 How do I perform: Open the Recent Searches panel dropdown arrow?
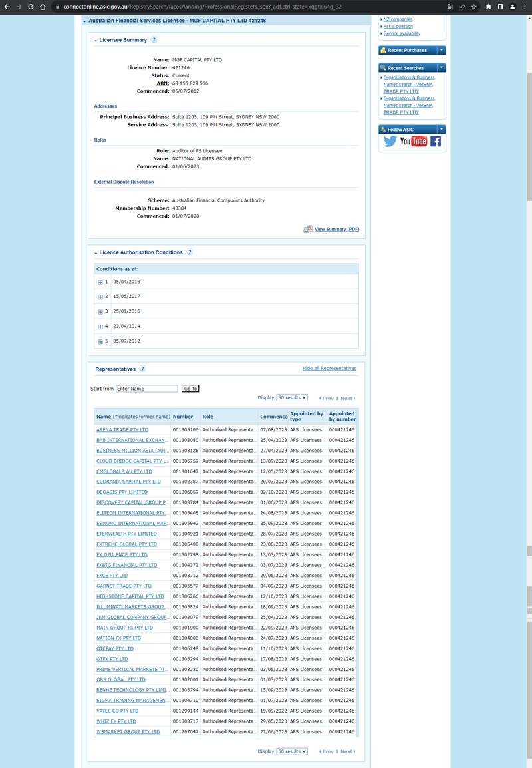[442, 68]
